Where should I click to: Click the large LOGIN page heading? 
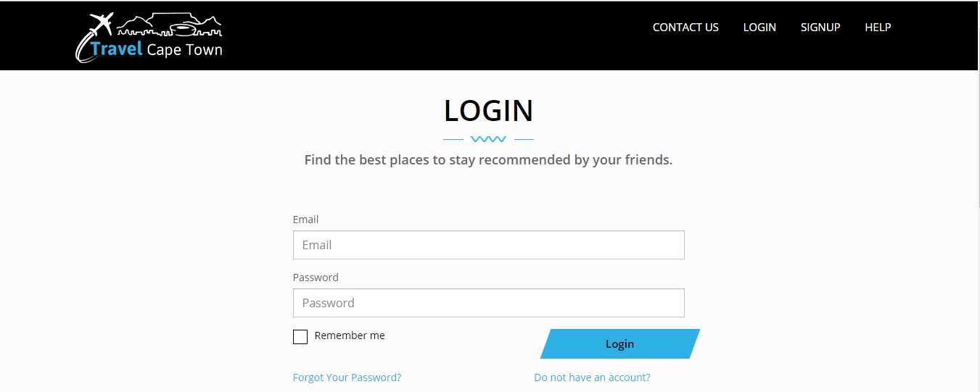(x=488, y=111)
